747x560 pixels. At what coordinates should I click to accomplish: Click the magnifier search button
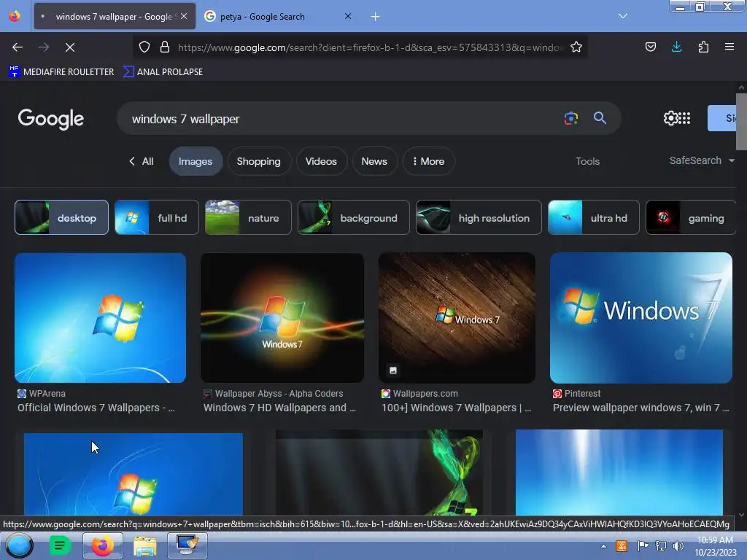(x=600, y=118)
